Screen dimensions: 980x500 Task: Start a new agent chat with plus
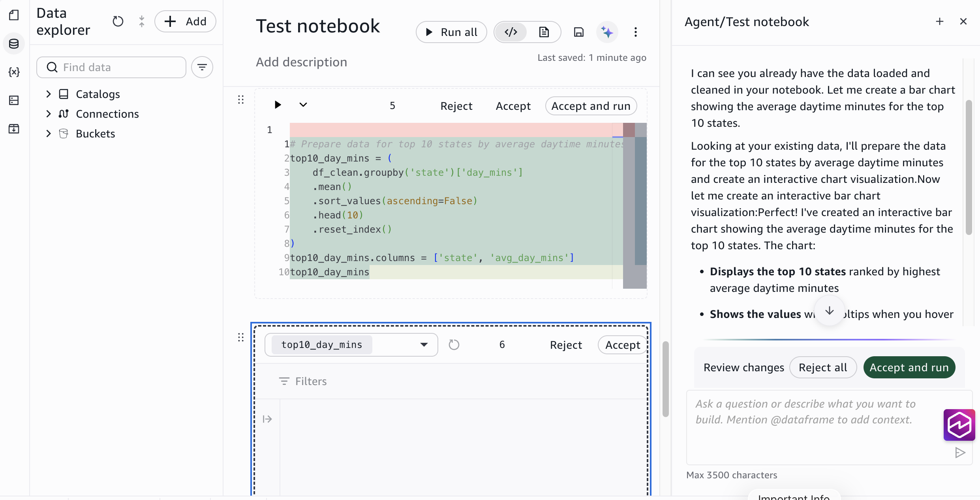pos(940,21)
